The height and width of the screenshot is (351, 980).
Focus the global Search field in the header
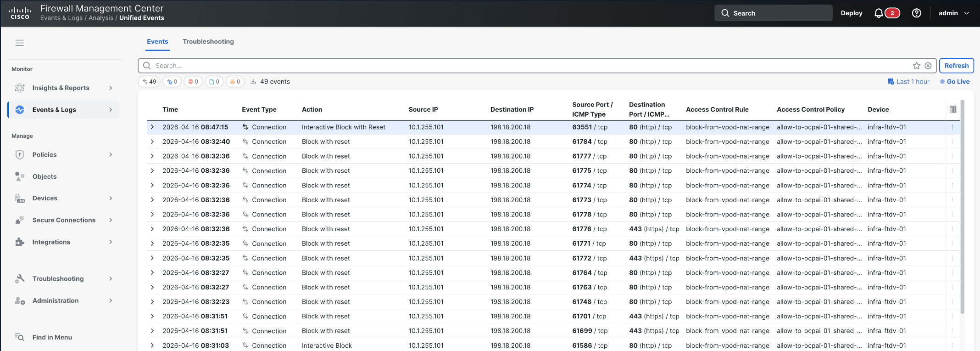coord(774,13)
